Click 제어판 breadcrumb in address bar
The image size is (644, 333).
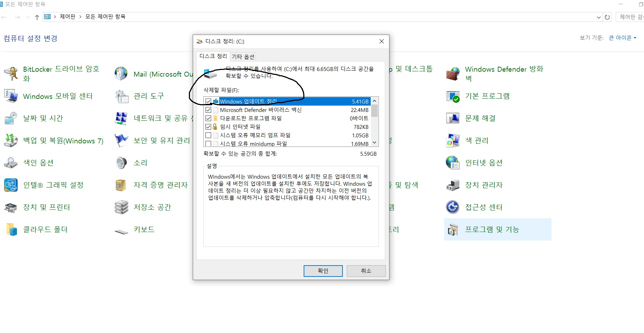point(67,17)
